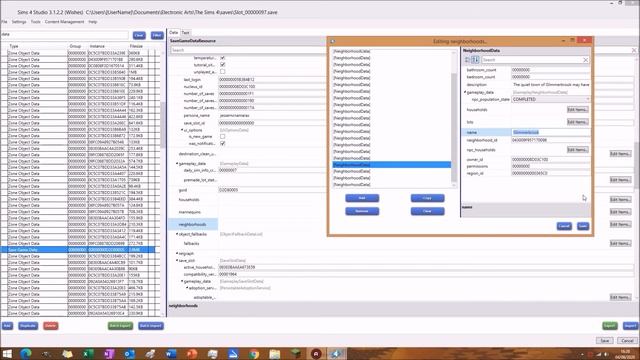Viewport: 640px width, 360px height.
Task: Open the npc_population_state COMPLETED dropdown
Action: click(x=551, y=100)
